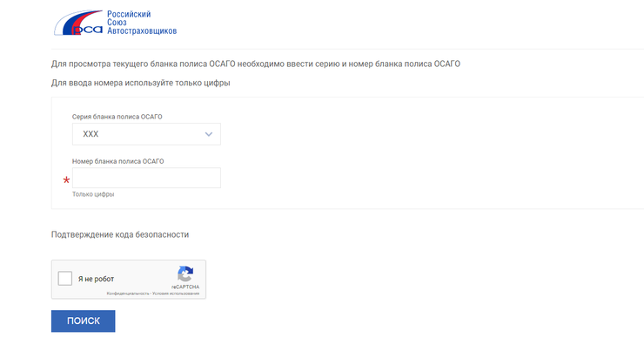Click the reCAPTCHA text under the logo
Viewport: 644px width, 344px height.
coord(185,287)
